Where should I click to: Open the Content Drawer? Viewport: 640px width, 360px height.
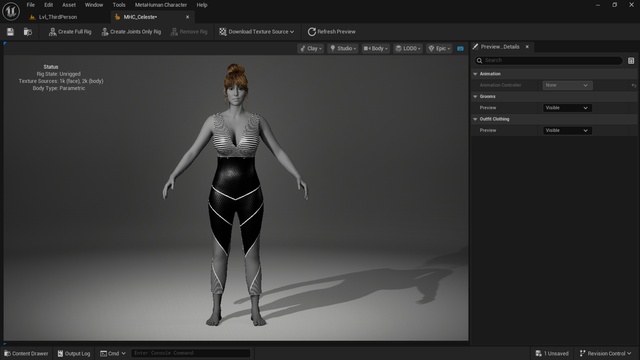26,353
